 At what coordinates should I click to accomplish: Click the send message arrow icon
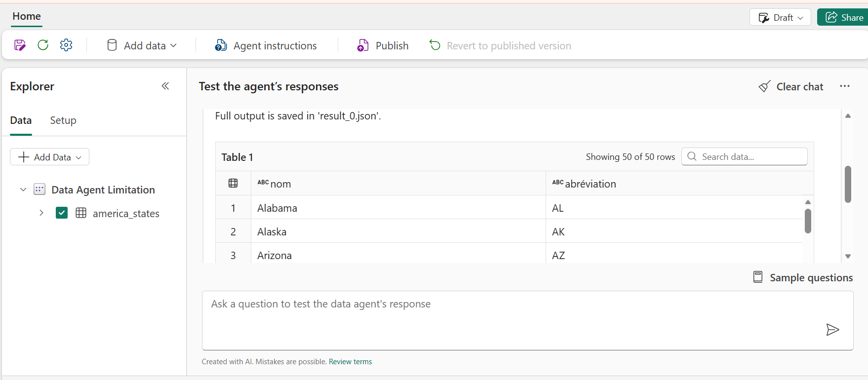tap(832, 330)
